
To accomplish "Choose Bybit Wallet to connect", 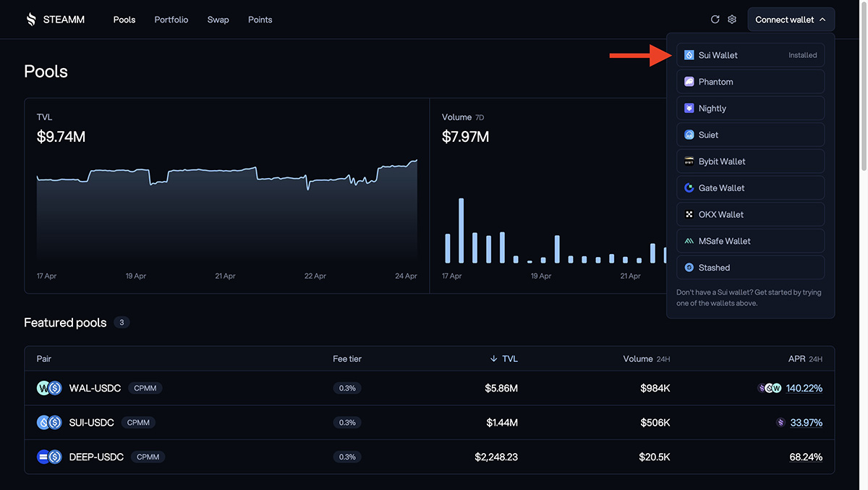I will (x=751, y=161).
